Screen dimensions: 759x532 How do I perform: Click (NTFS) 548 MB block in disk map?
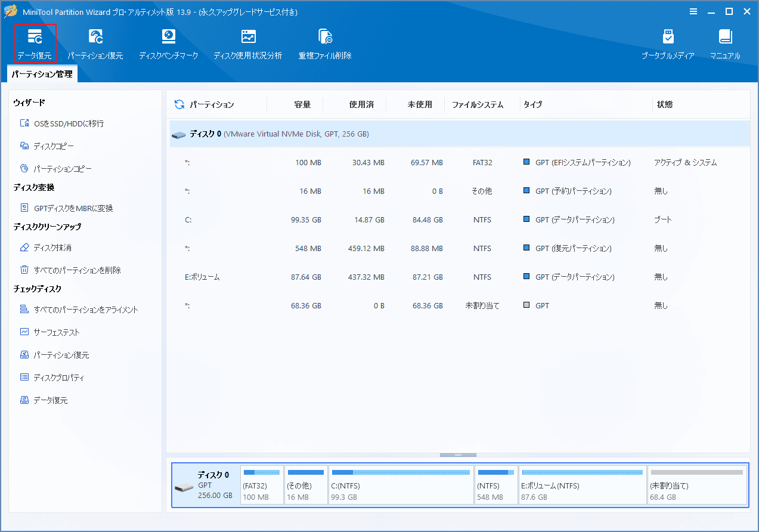(496, 485)
